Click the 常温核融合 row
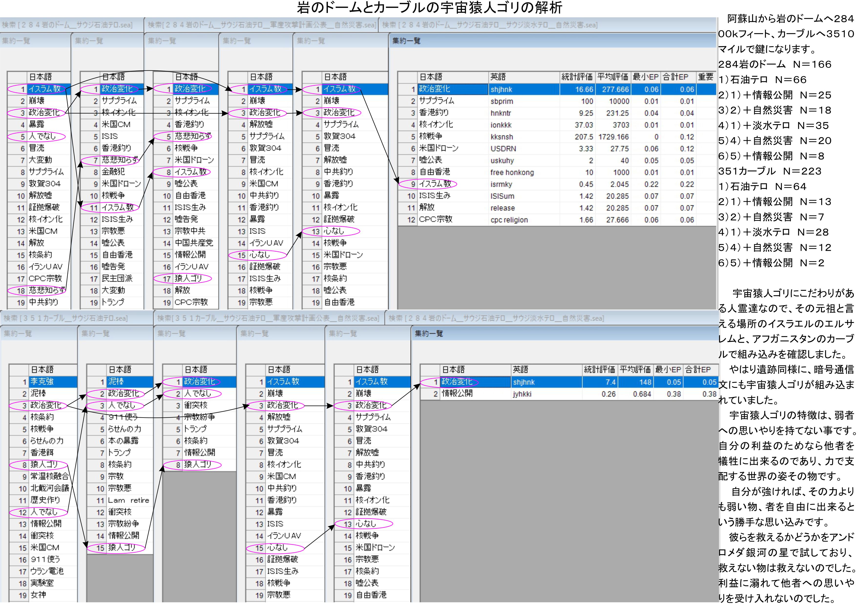Image resolution: width=868 pixels, height=604 pixels. 50,476
